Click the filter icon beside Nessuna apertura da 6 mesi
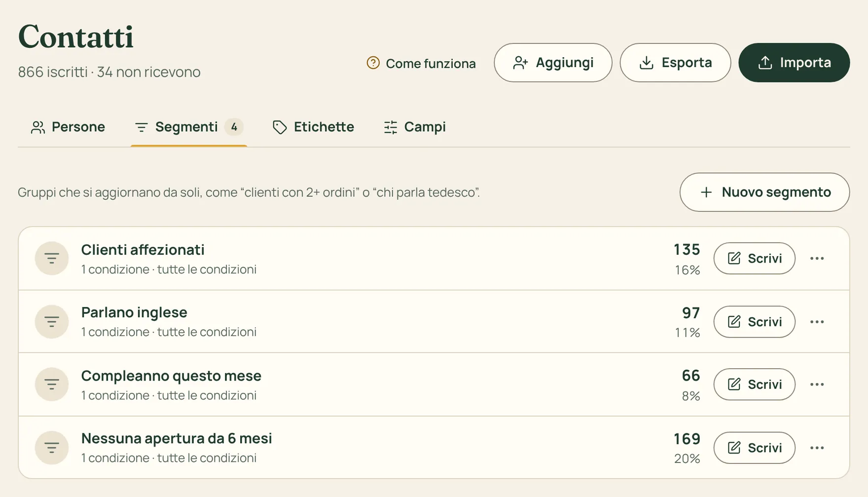Screen dimensions: 868x497 point(52,448)
